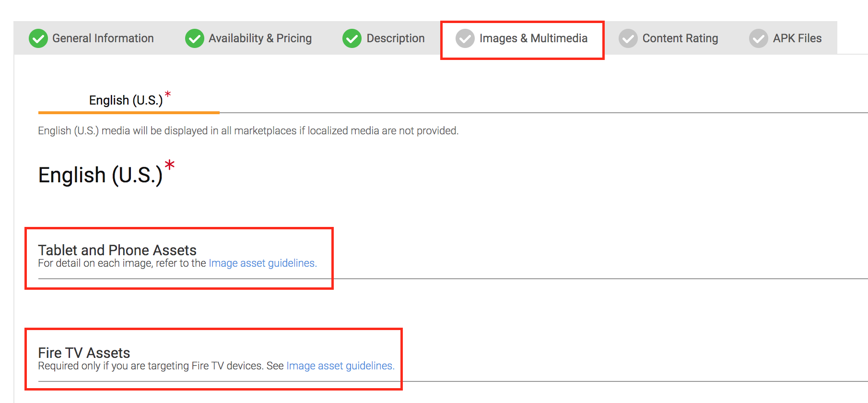This screenshot has height=403, width=868.
Task: Select the English (U.S.) language tab
Action: click(129, 100)
